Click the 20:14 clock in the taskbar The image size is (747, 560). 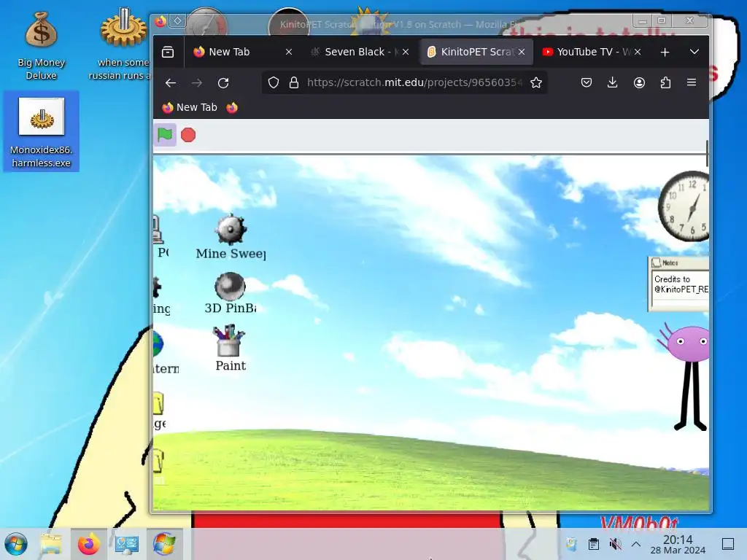pyautogui.click(x=678, y=544)
